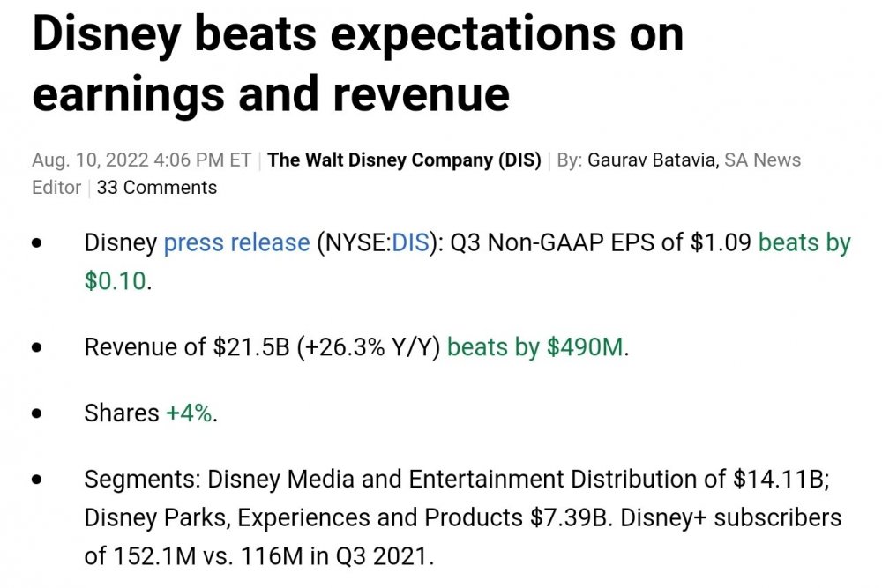Click the DIS ticker after NYSE:
This screenshot has height=588, width=882.
[410, 243]
